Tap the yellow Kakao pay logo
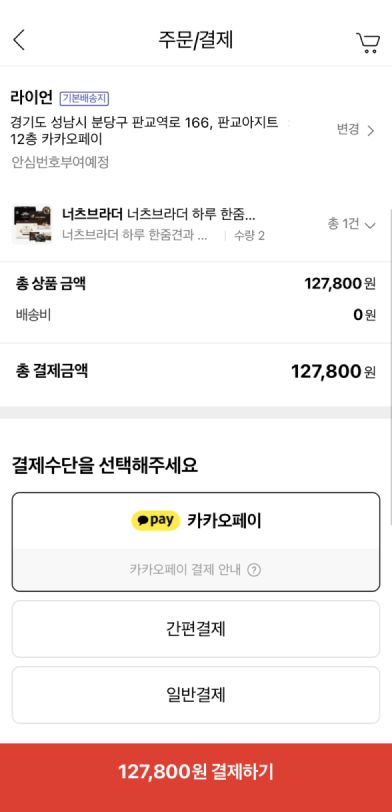This screenshot has width=392, height=812. point(155,520)
